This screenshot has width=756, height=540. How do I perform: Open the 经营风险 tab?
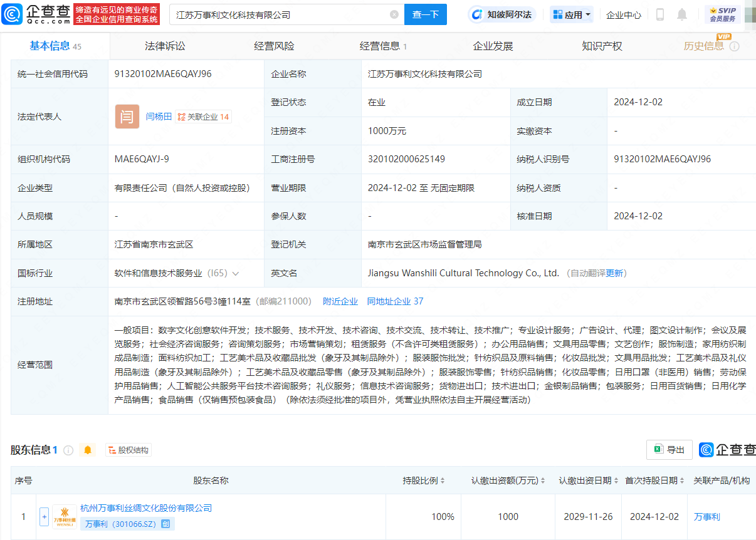click(x=274, y=46)
